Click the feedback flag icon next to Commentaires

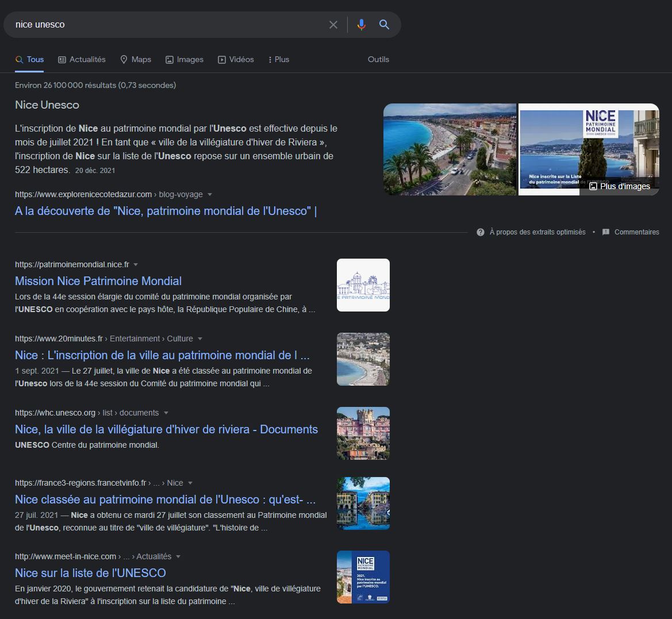point(605,232)
